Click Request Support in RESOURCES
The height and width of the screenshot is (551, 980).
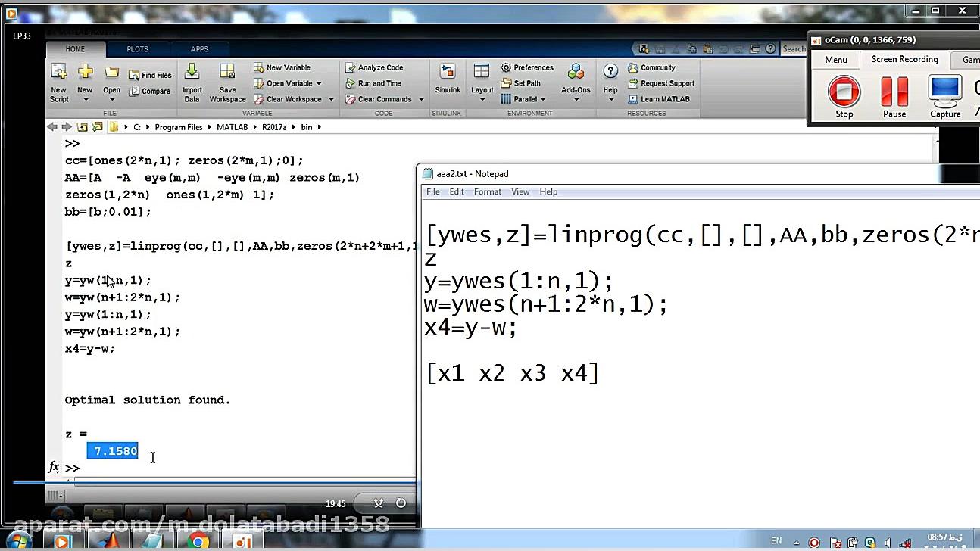click(661, 83)
